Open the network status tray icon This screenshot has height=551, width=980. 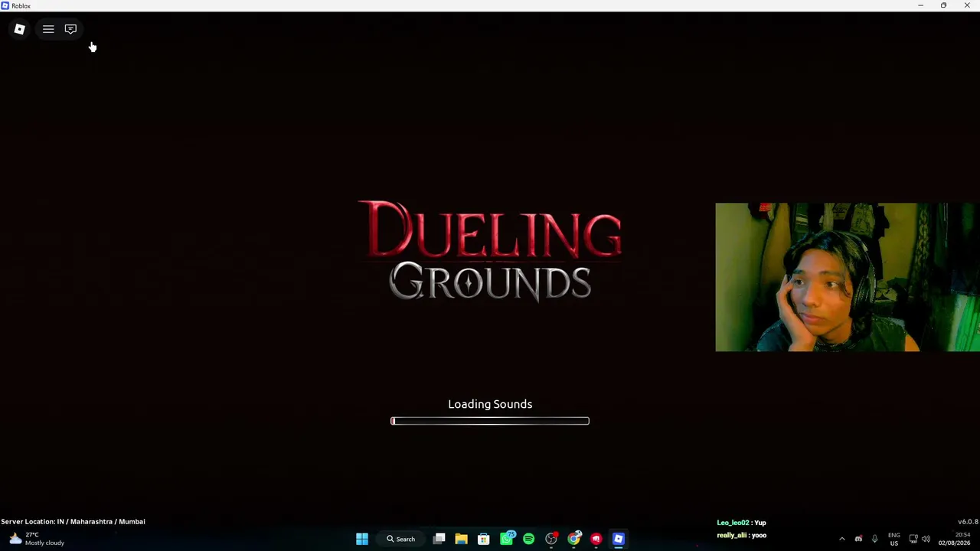[913, 539]
